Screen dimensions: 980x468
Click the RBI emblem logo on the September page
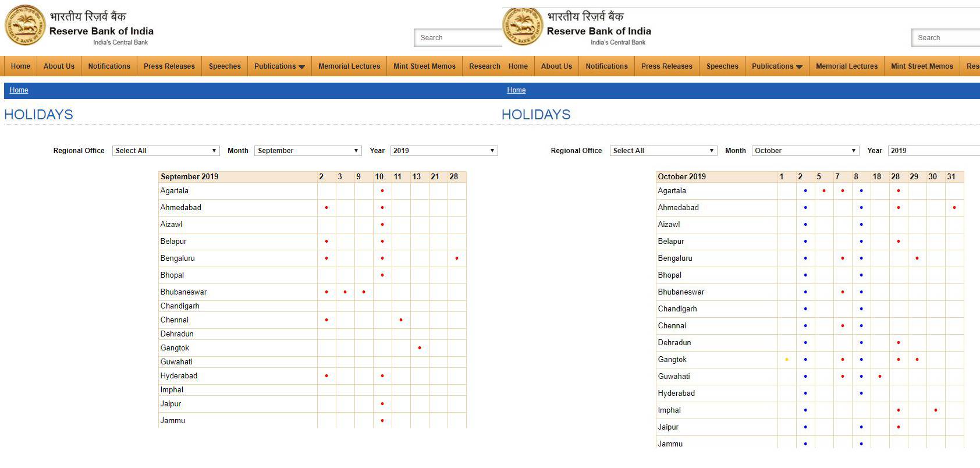click(24, 26)
